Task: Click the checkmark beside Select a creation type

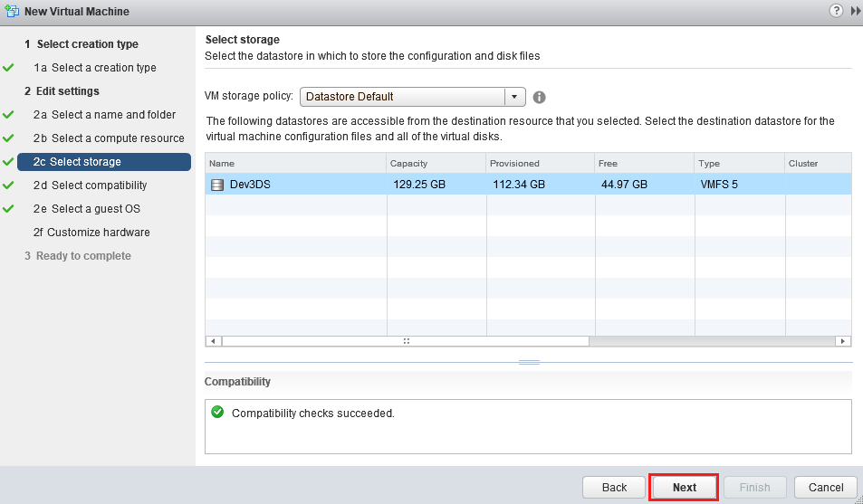Action: click(x=8, y=68)
